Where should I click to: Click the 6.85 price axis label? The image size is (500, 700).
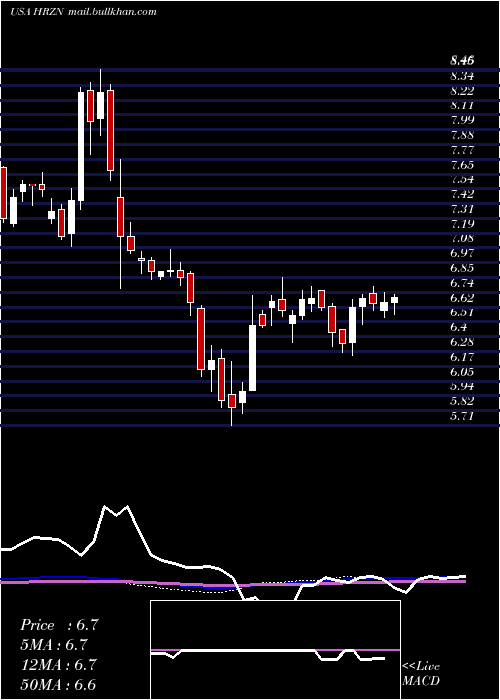point(462,268)
